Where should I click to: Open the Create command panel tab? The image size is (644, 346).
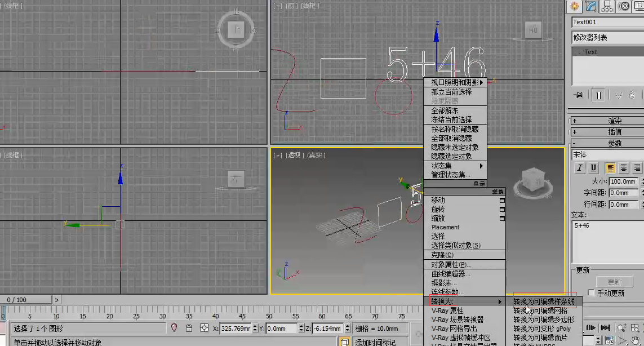[575, 6]
